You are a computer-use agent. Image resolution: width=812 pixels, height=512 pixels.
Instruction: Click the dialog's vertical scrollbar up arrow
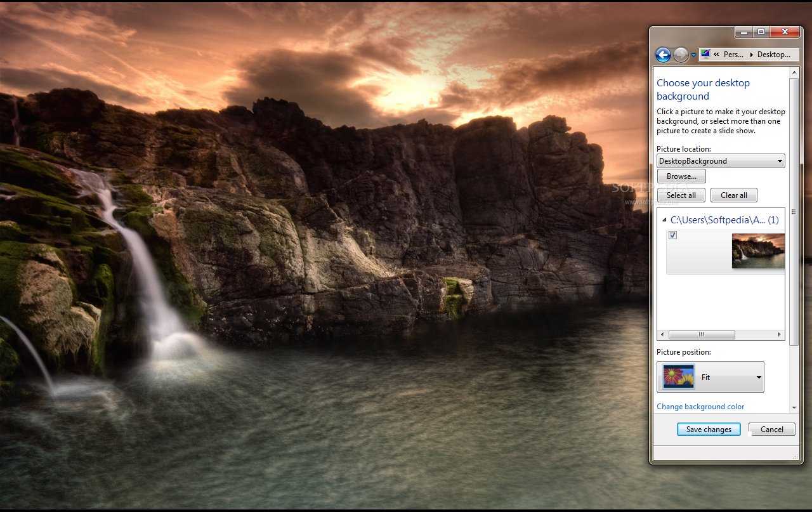[794, 72]
